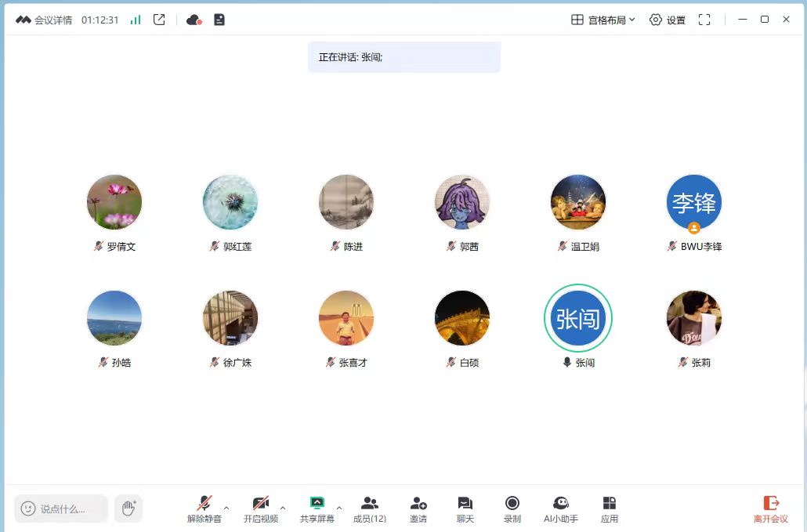Open the 宫格布局 layout dropdown
Viewport: 807px width, 532px height.
click(x=603, y=20)
